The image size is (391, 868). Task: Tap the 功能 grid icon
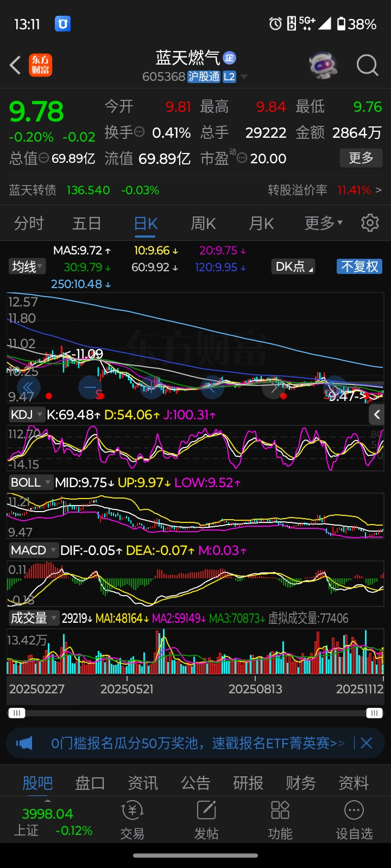point(280,820)
